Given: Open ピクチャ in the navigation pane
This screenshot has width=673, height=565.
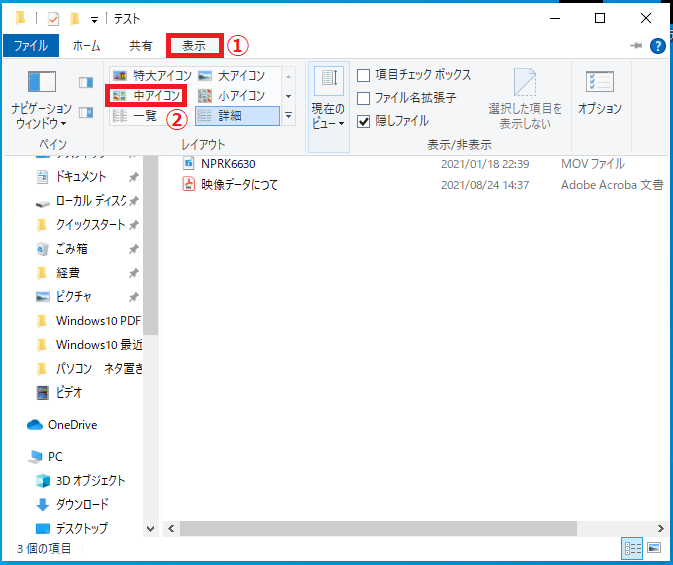Looking at the screenshot, I should click(73, 297).
